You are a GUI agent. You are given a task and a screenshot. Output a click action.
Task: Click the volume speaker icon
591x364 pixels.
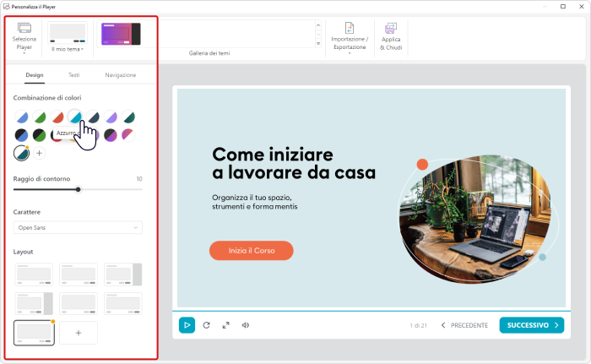click(246, 325)
